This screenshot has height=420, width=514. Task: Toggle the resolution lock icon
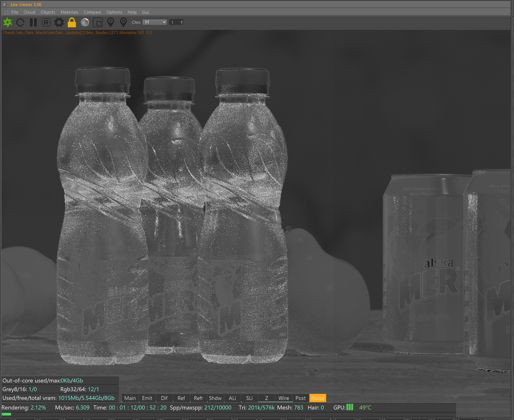(72, 22)
